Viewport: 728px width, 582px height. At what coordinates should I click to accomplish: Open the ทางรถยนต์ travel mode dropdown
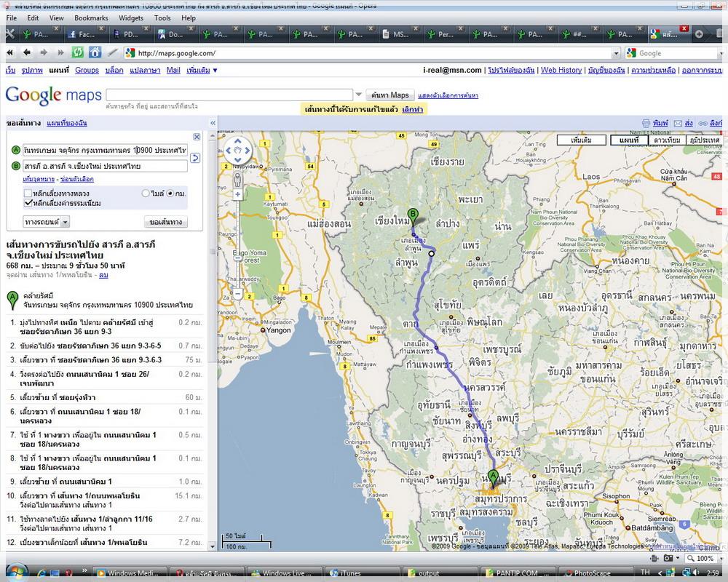coord(47,222)
